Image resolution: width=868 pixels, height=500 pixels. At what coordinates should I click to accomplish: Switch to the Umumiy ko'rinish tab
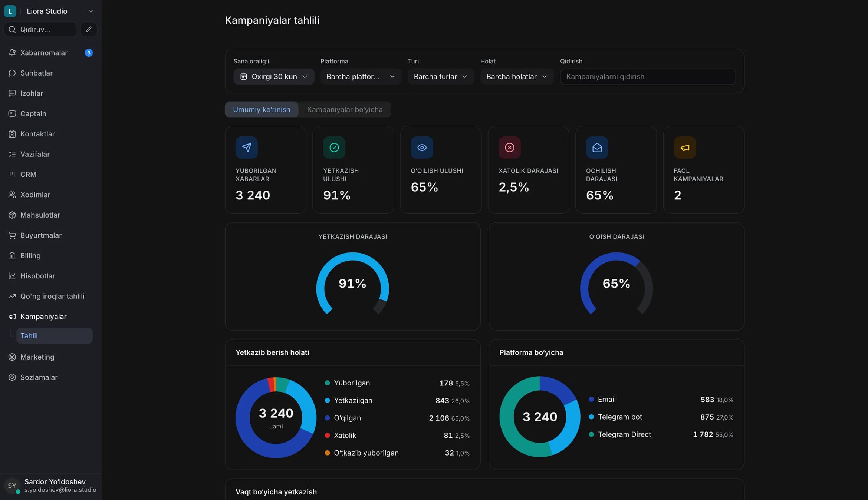pos(262,110)
